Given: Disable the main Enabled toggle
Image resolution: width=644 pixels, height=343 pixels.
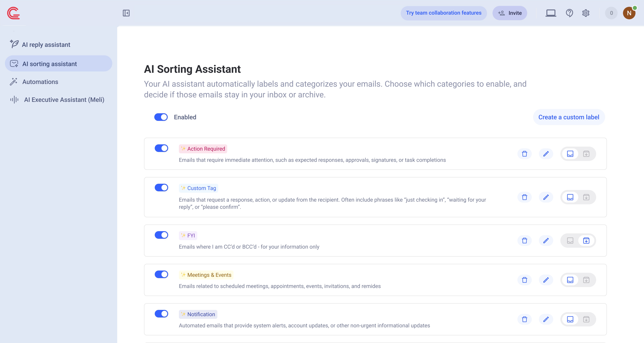Looking at the screenshot, I should [x=161, y=117].
